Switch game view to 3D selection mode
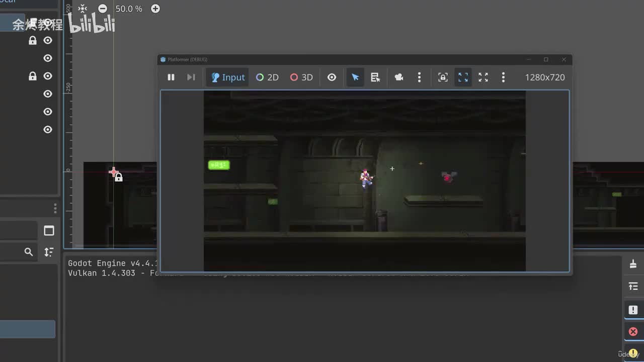644x362 pixels. [x=301, y=77]
